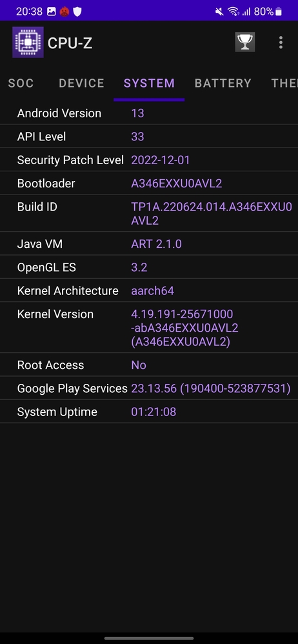Select the SYSTEM tab

[x=149, y=83]
